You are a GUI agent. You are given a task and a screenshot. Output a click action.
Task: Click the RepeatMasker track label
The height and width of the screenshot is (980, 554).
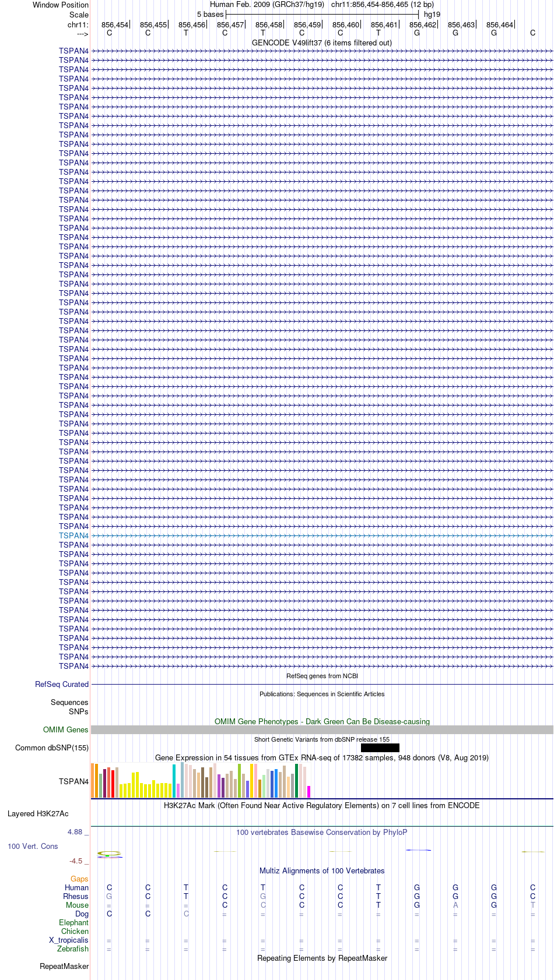[64, 967]
